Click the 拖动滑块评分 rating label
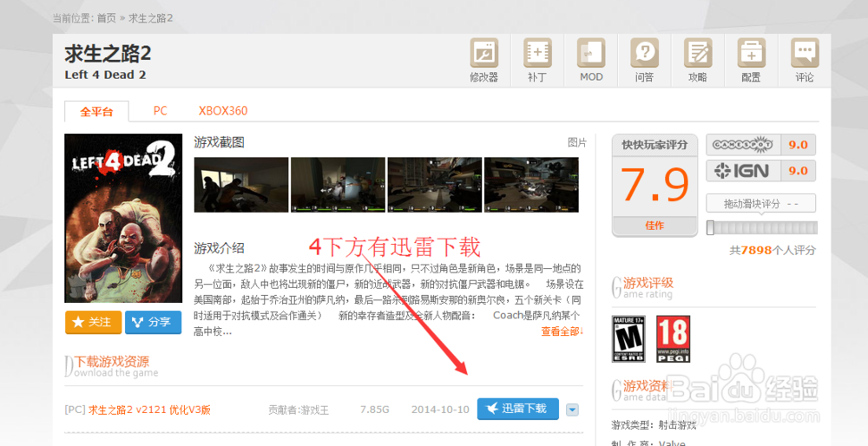This screenshot has height=446, width=868. (760, 204)
